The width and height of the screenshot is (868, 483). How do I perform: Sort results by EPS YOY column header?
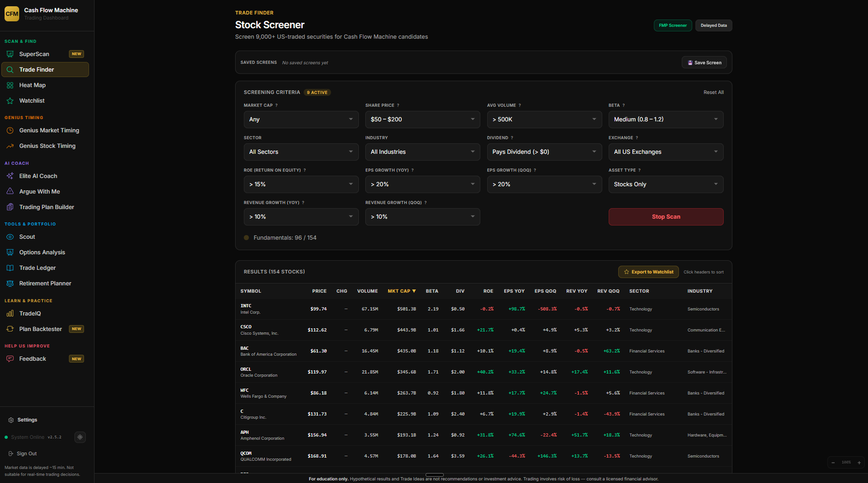click(514, 291)
